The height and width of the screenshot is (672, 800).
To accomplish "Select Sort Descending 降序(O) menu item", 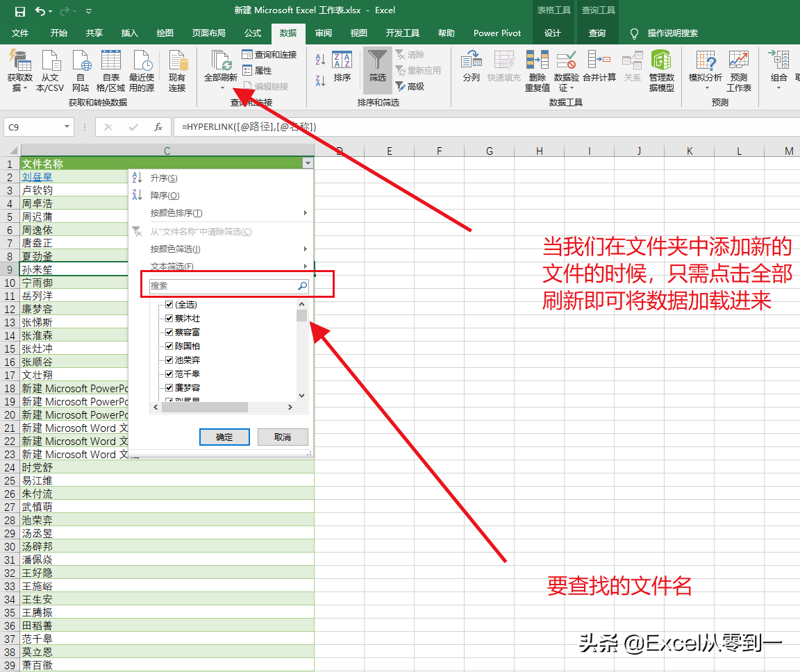I will click(221, 195).
